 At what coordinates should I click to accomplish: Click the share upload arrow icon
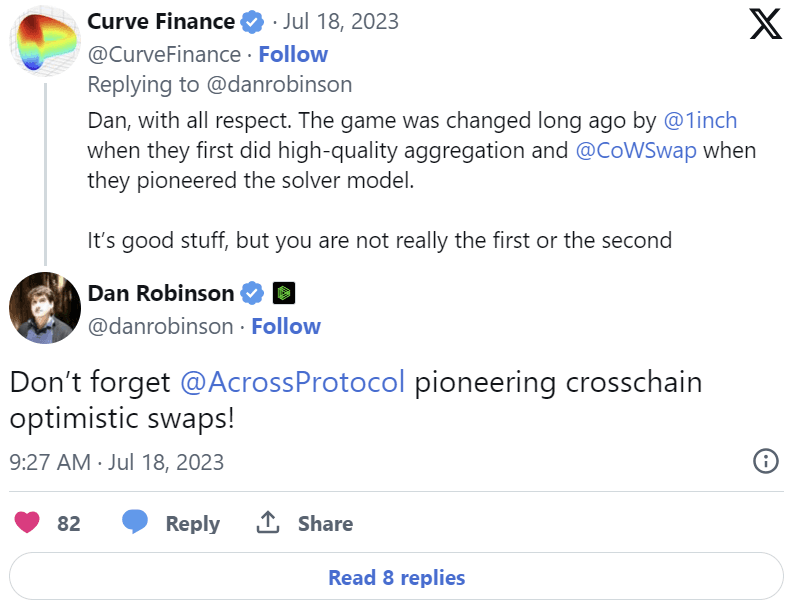(x=267, y=523)
